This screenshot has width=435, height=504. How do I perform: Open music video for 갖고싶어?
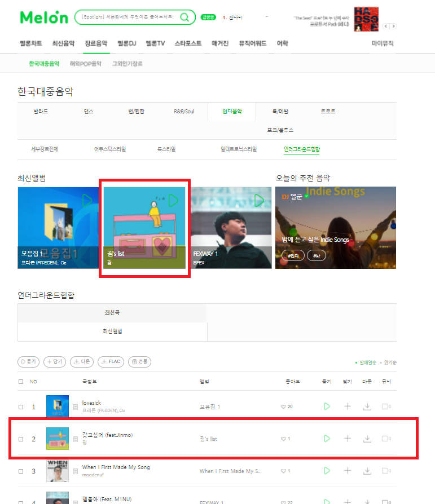pyautogui.click(x=386, y=439)
